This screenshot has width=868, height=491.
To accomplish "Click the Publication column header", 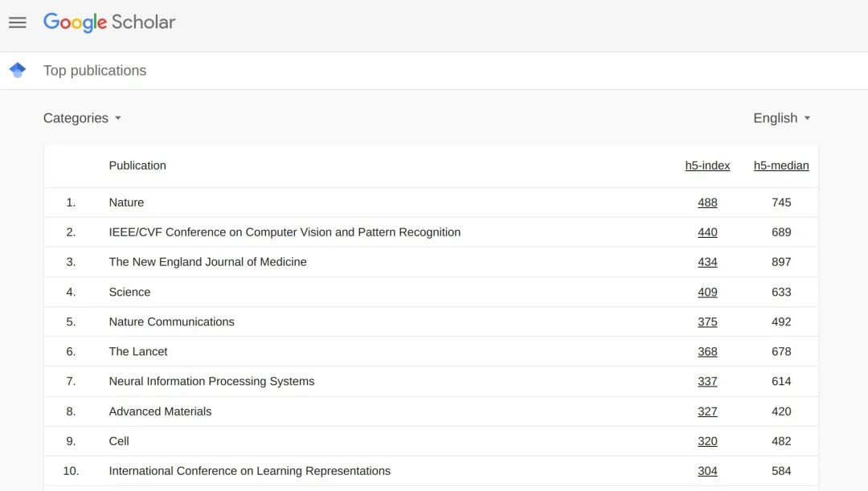I will coord(137,166).
